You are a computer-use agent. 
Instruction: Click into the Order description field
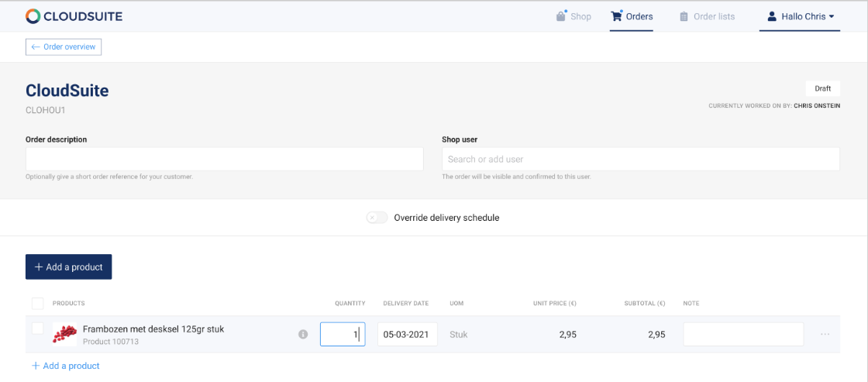click(224, 159)
